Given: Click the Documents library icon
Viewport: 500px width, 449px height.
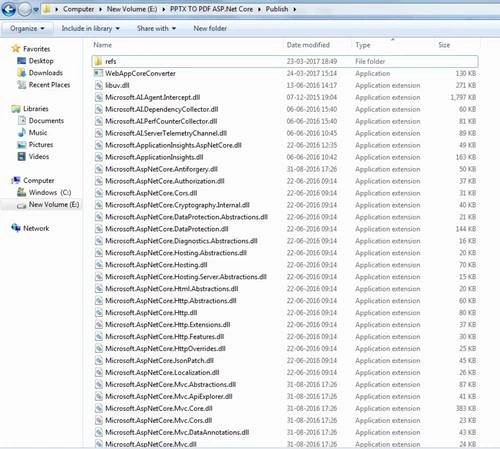Looking at the screenshot, I should pos(21,120).
